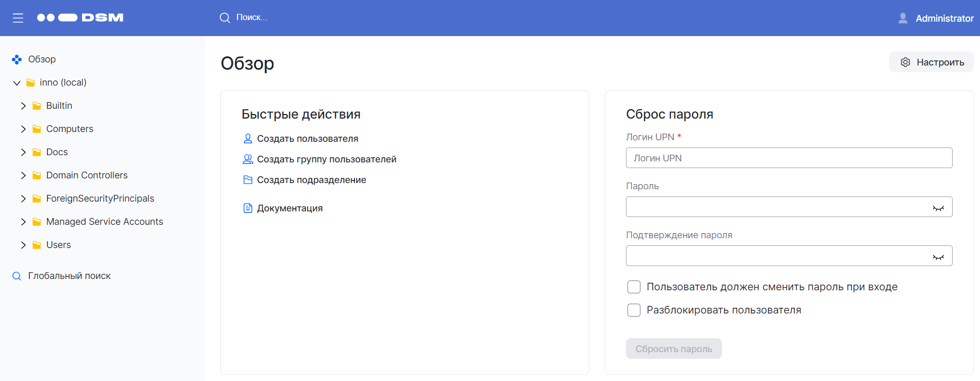Click the Administrator user avatar icon
This screenshot has width=980, height=381.
[x=903, y=18]
